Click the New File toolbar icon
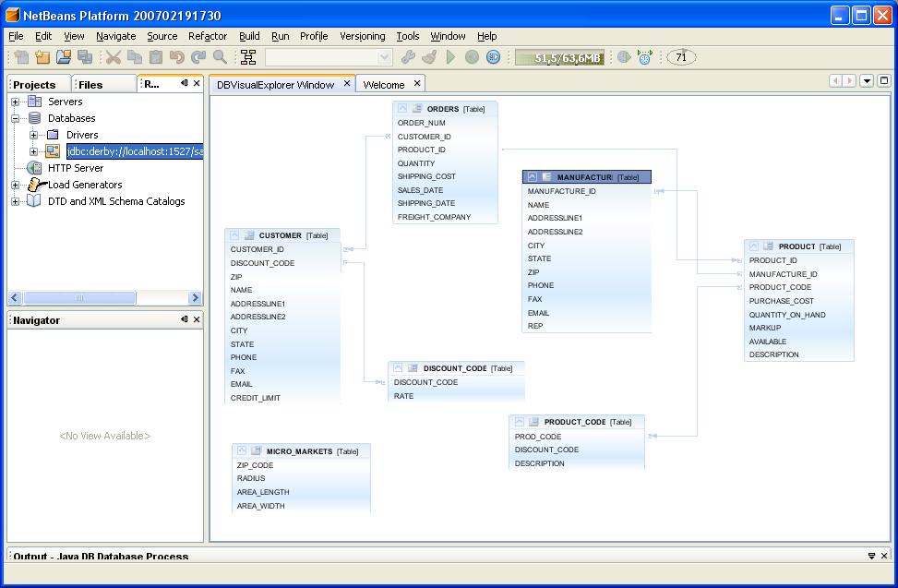Image resolution: width=898 pixels, height=588 pixels. click(21, 56)
